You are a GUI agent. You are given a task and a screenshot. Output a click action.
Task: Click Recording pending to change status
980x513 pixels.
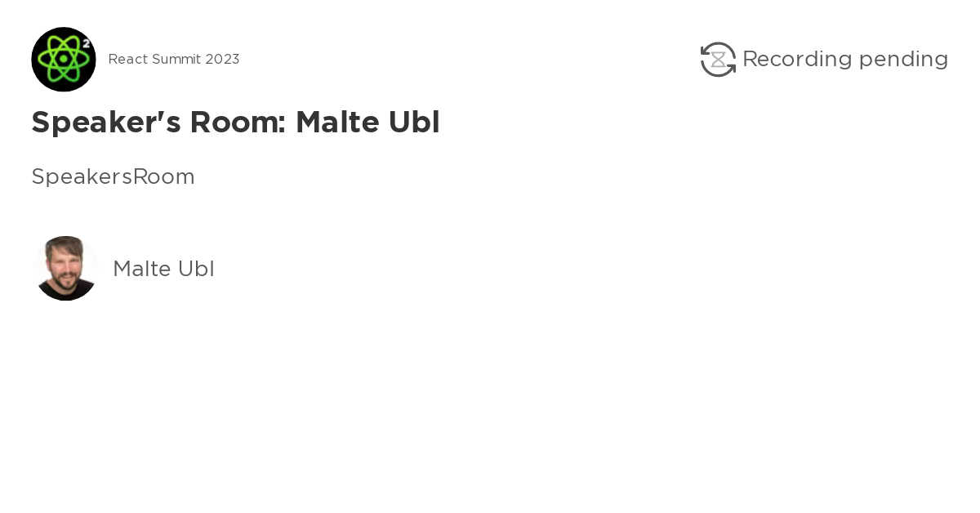(x=845, y=59)
